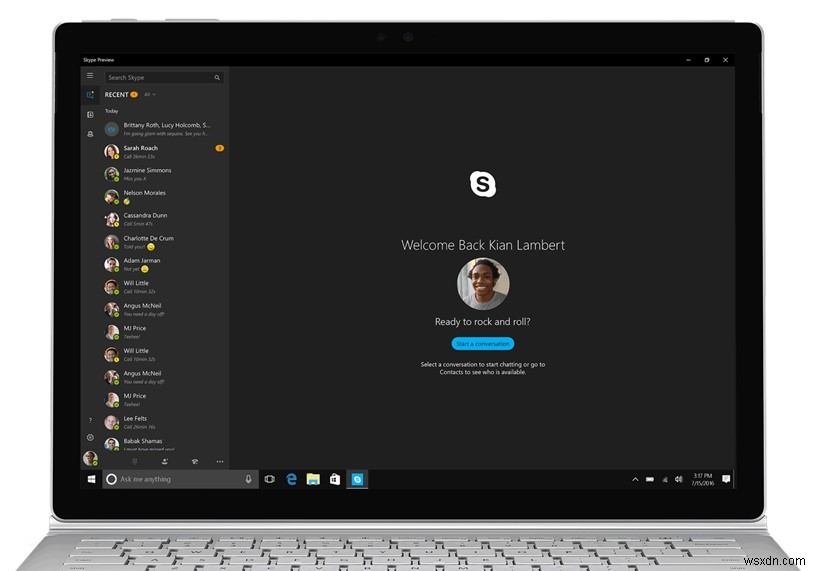This screenshot has height=571, width=817.
Task: Open the Charlotte De Crum conversation
Action: pyautogui.click(x=165, y=242)
